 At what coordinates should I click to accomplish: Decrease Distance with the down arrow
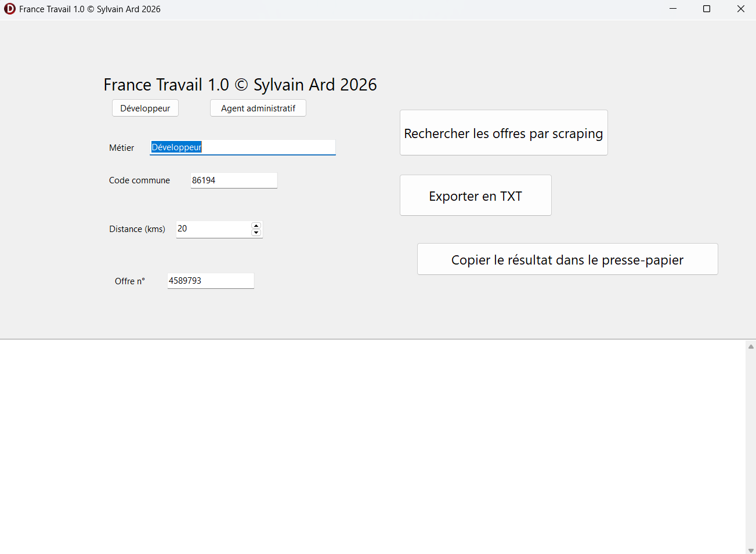[x=256, y=233]
